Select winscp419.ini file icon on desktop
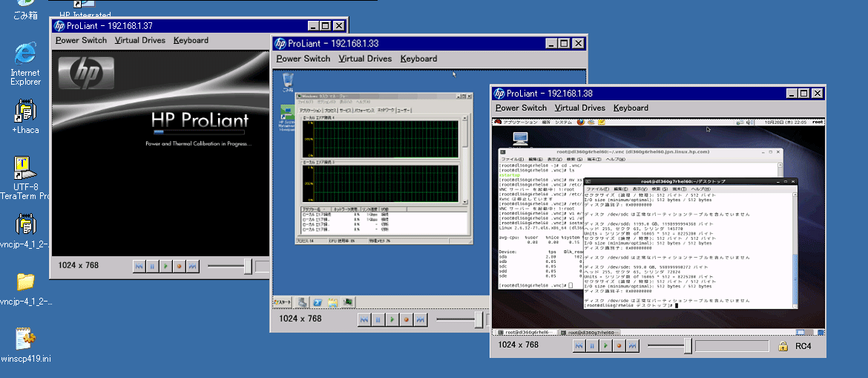 coord(25,345)
